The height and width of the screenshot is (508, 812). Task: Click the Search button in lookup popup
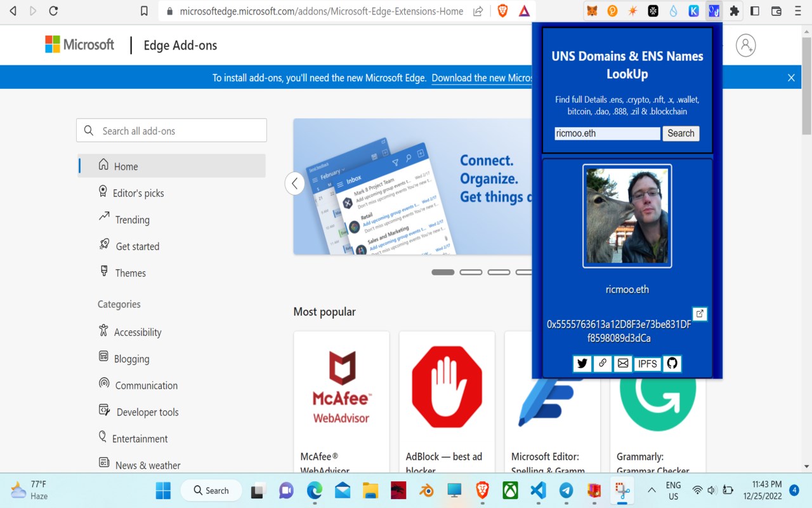(681, 133)
